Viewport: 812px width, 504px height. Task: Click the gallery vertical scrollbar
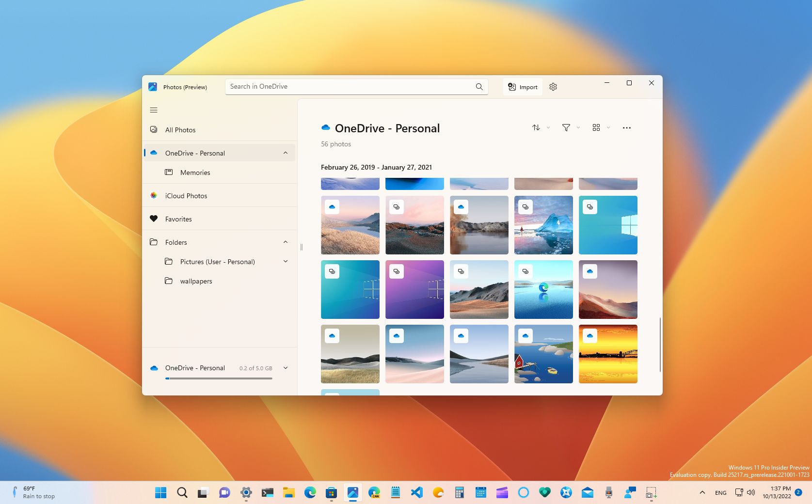click(x=660, y=345)
